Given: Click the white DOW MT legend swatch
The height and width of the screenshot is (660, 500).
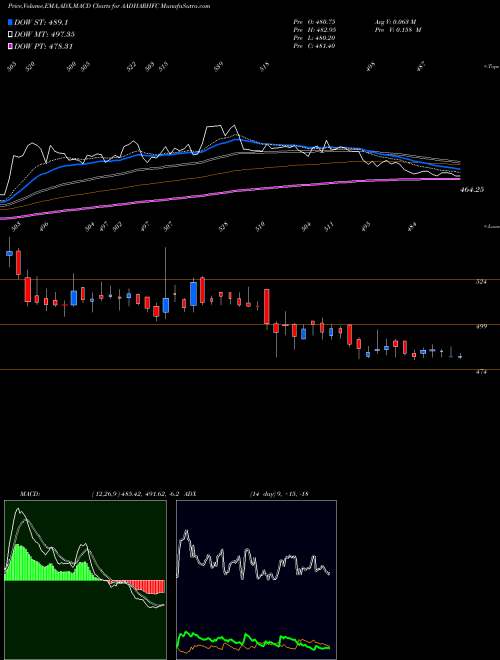Looking at the screenshot, I should [10, 35].
